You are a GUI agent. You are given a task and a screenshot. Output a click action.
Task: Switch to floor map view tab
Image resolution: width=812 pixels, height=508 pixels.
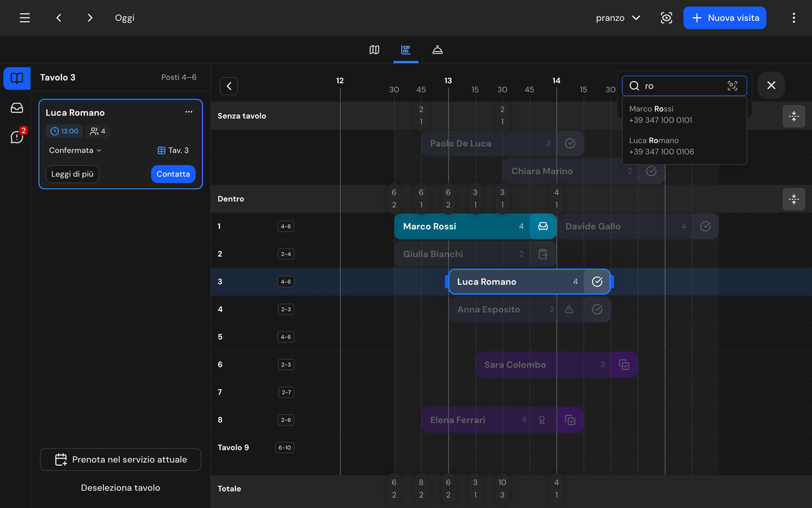[374, 50]
